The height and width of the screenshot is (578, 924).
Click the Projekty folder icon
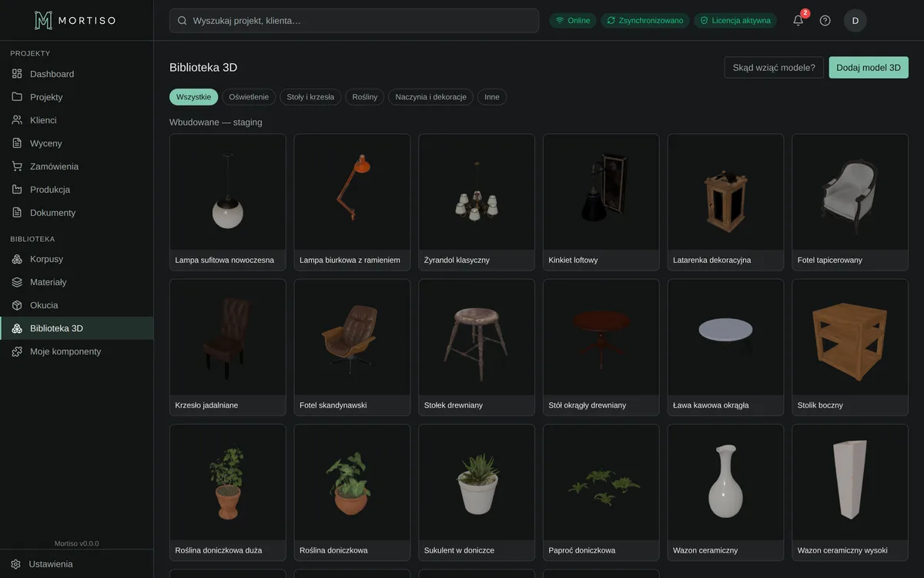17,97
